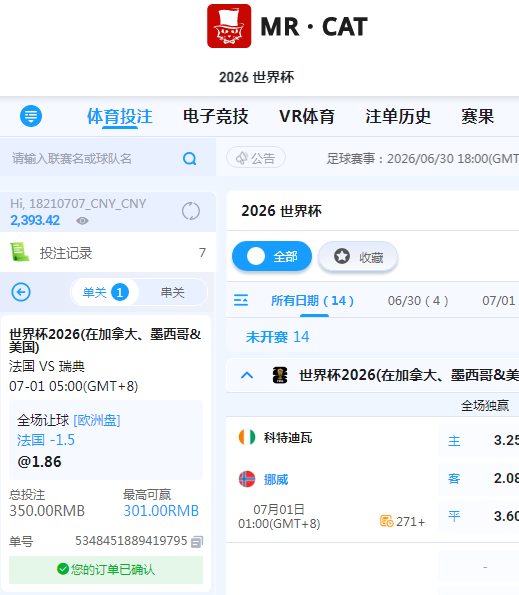This screenshot has height=595, width=519.
Task: Click the 未开赛 14 header
Action: [277, 337]
